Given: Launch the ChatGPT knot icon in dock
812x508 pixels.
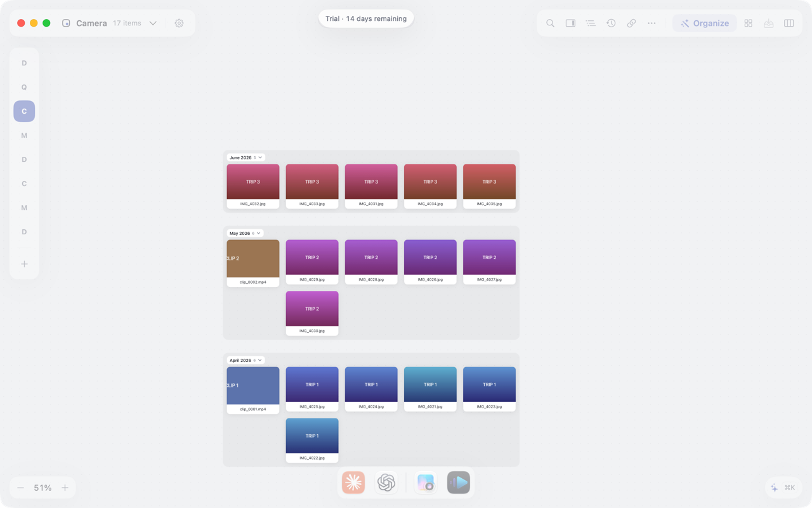Looking at the screenshot, I should point(386,483).
